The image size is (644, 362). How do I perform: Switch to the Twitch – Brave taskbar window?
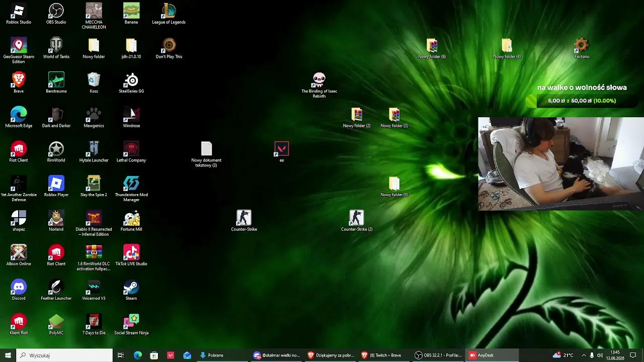coord(384,355)
